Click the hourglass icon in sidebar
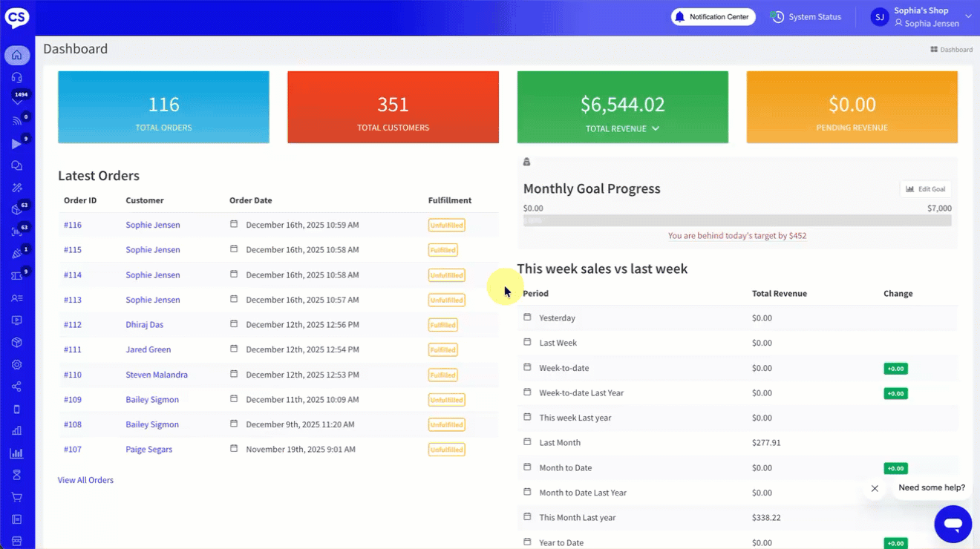The width and height of the screenshot is (980, 549). [17, 475]
